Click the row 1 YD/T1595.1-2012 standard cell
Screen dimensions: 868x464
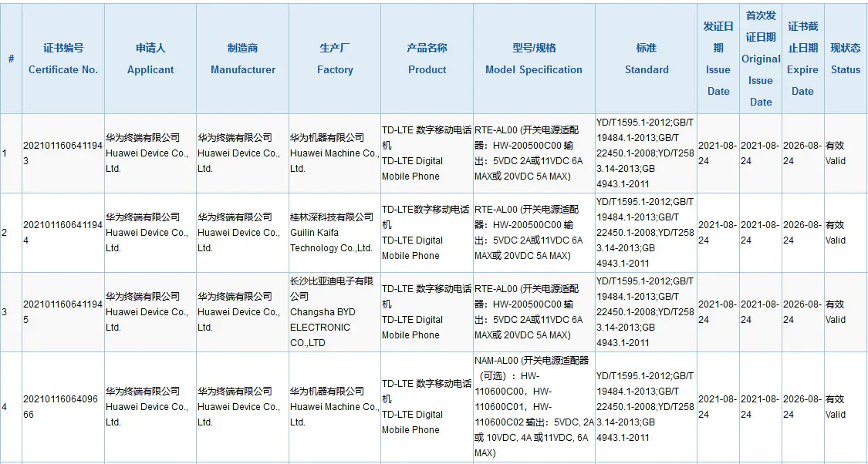(x=647, y=153)
